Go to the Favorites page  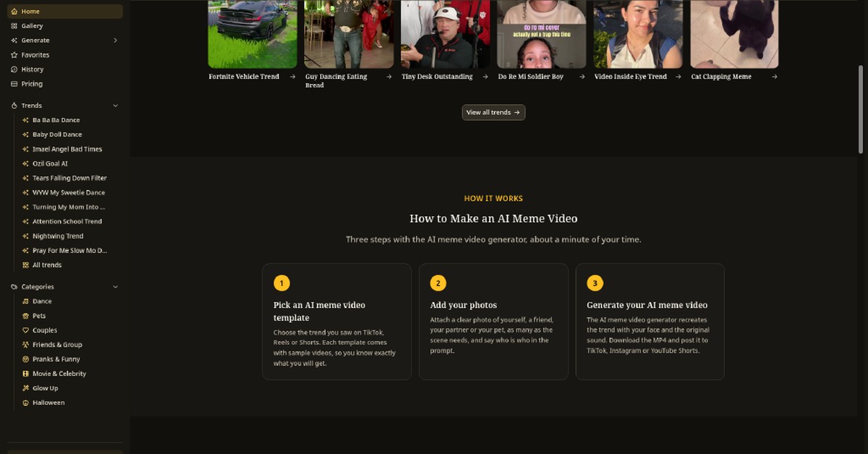65,55
